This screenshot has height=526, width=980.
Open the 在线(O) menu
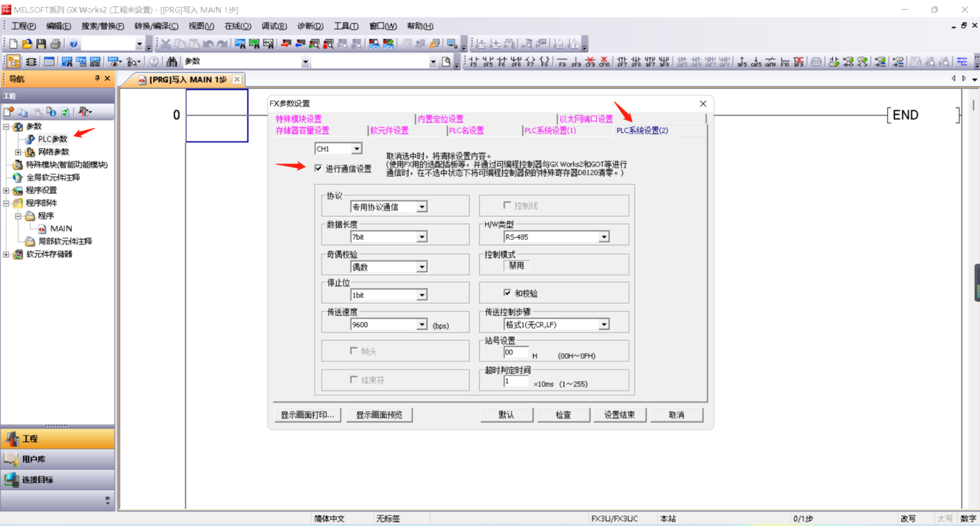click(237, 26)
